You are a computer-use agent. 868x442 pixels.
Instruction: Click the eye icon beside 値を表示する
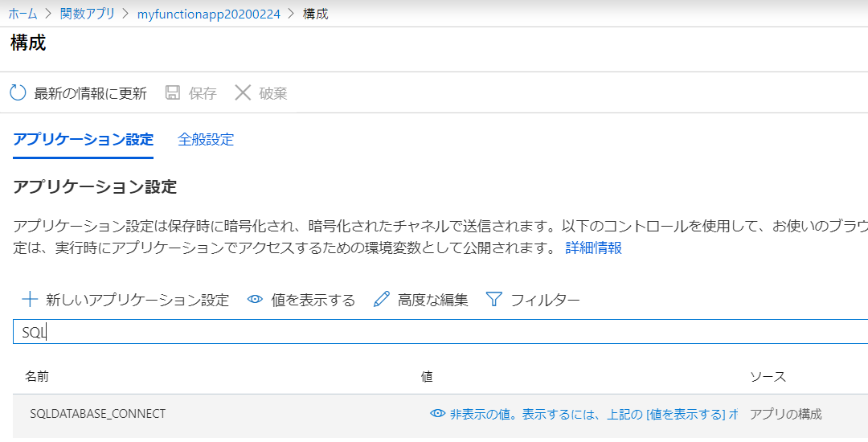pos(255,299)
